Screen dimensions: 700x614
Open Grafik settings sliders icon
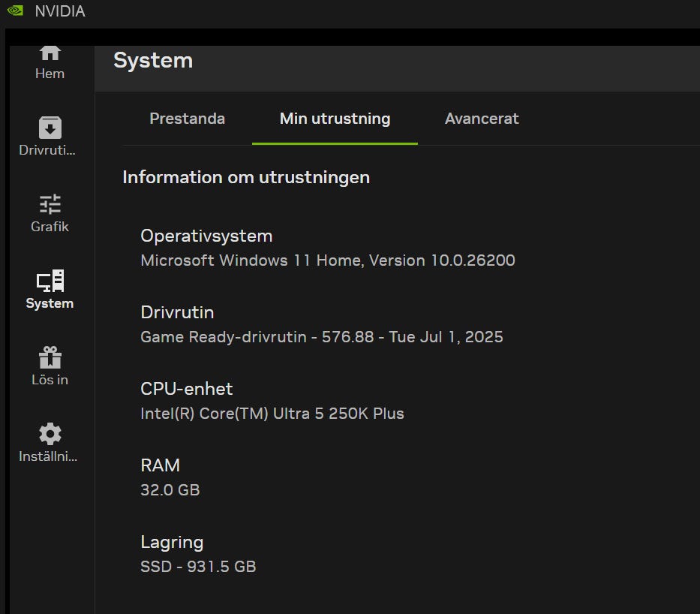click(x=50, y=204)
